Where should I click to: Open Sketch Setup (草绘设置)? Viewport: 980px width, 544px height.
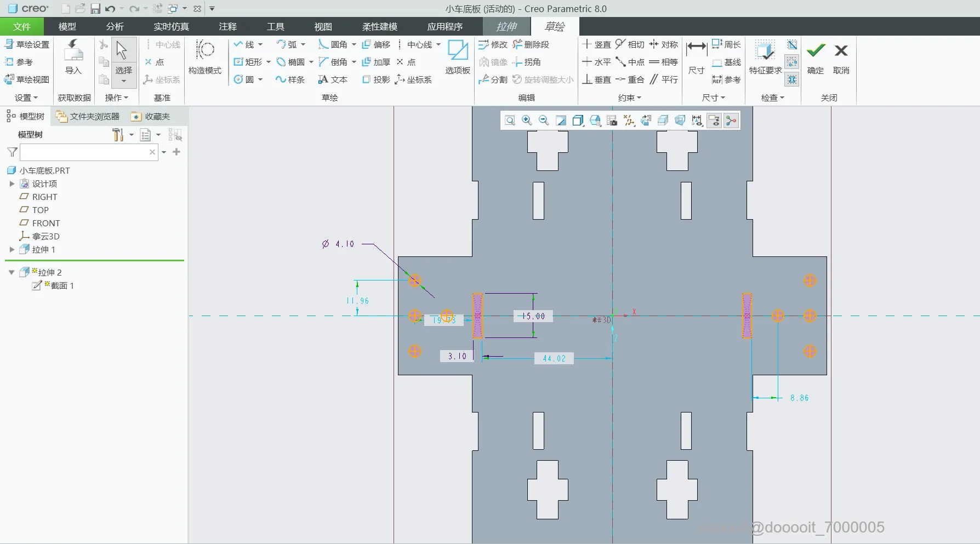tap(27, 44)
